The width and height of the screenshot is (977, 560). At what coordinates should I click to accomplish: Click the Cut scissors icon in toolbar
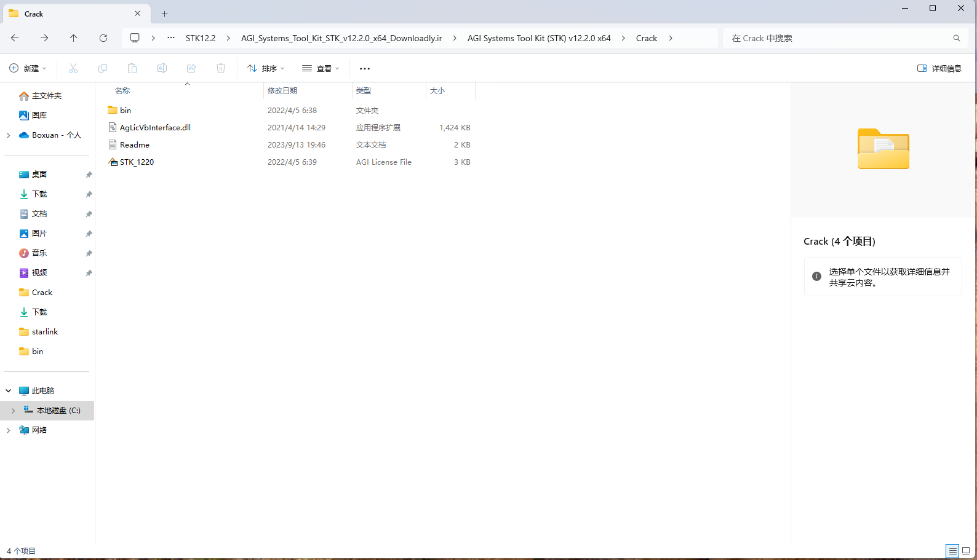(73, 68)
